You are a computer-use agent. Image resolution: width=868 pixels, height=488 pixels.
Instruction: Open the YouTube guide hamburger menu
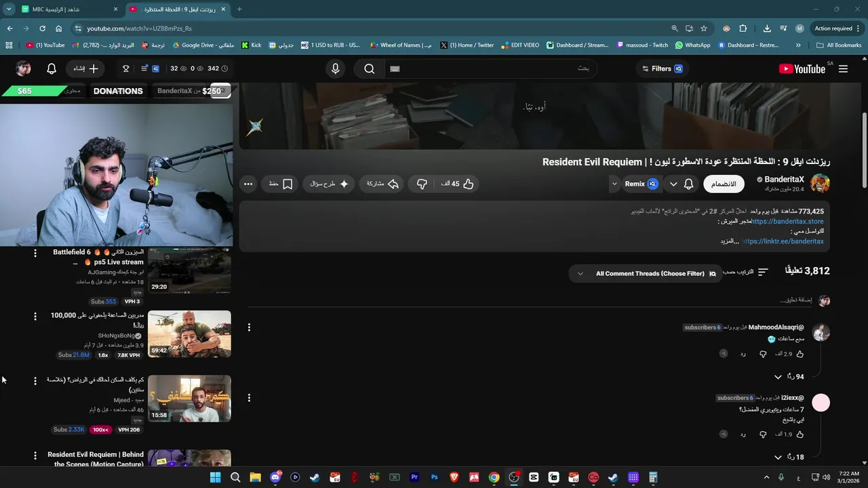[844, 68]
